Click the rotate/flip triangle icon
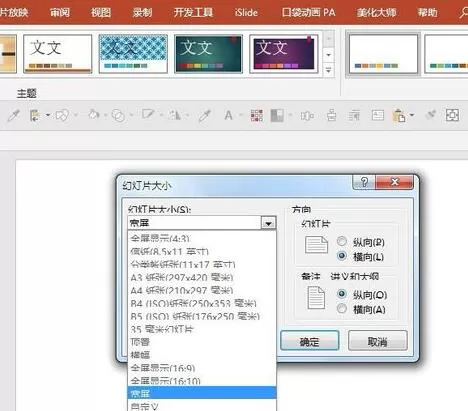The image size is (468, 411). 175,115
